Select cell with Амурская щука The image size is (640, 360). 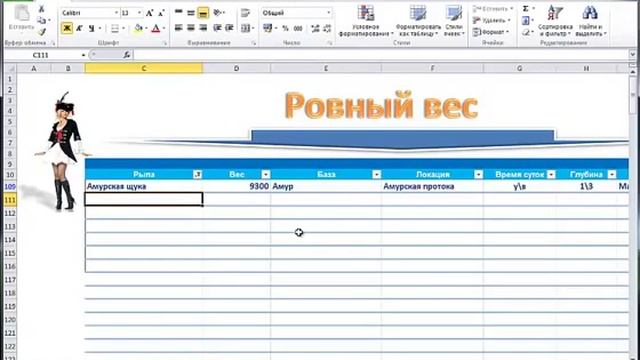(144, 187)
